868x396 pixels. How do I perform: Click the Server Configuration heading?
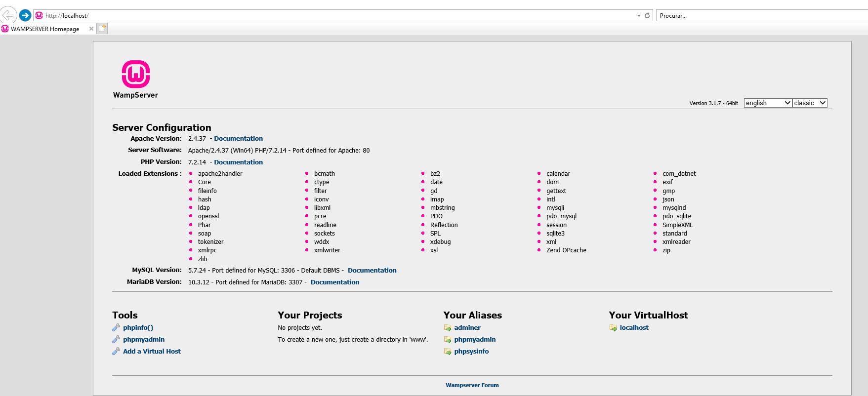pos(162,127)
